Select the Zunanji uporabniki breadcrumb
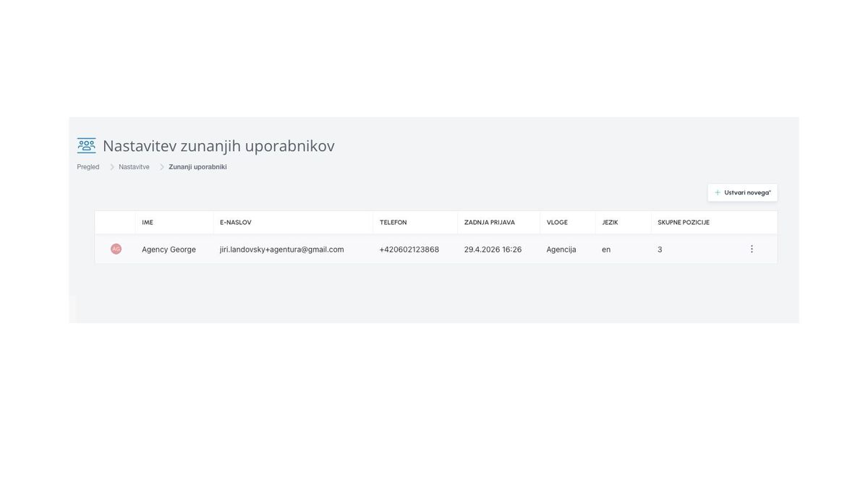Image resolution: width=868 pixels, height=488 pixels. click(197, 167)
